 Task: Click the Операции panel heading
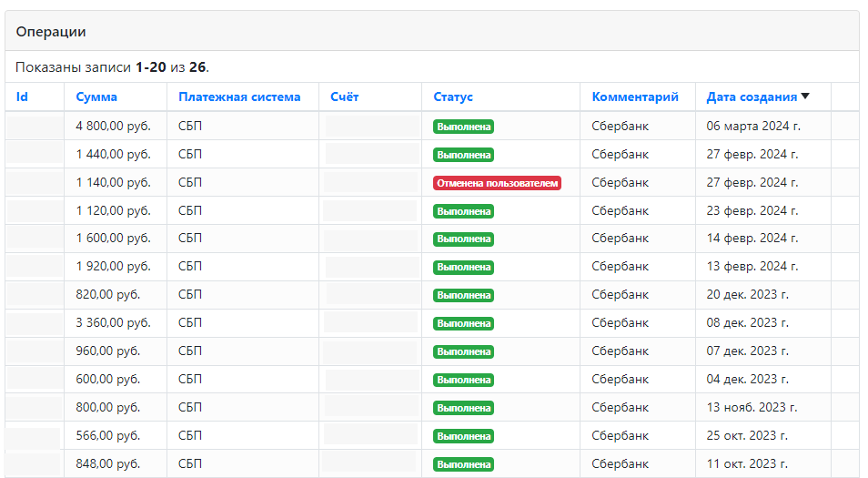(51, 32)
